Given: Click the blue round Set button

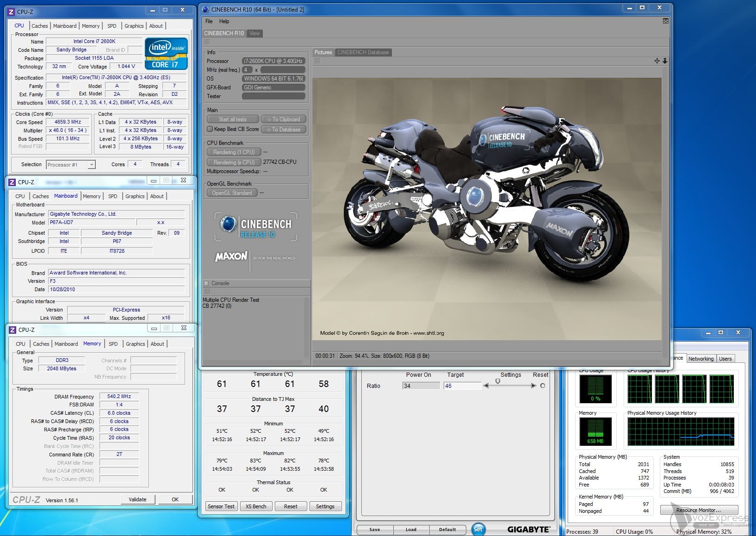Looking at the screenshot, I should 478,529.
